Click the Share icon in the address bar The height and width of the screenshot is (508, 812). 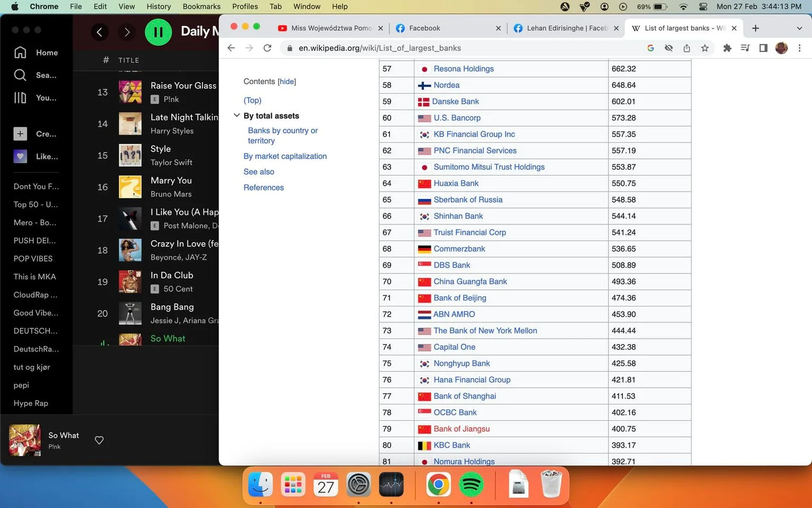687,48
